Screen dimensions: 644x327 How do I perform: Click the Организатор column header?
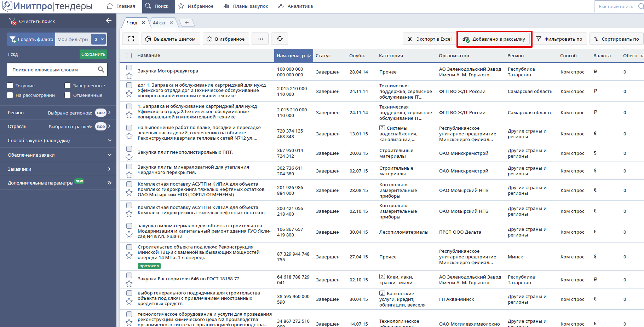[x=454, y=56]
